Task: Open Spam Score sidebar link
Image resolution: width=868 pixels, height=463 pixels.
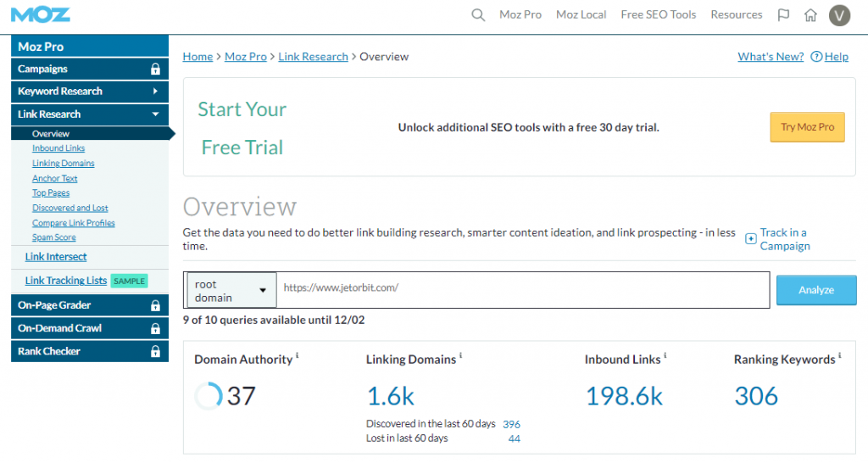Action: (53, 237)
